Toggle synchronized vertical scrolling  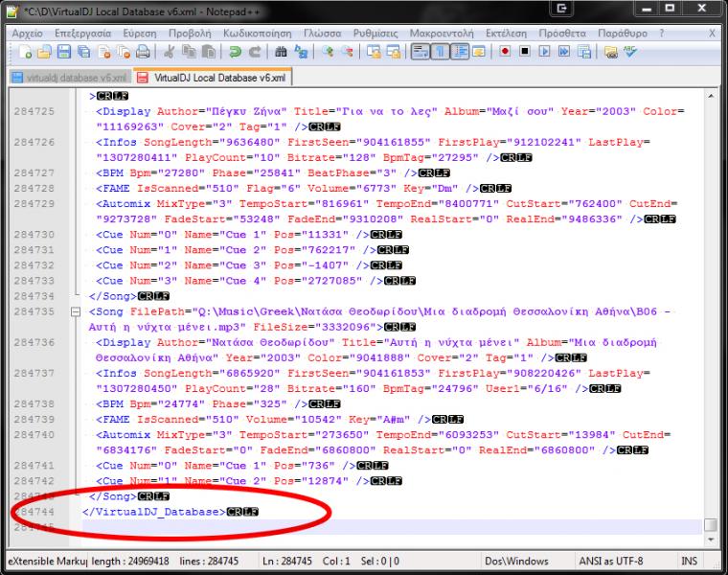coord(374,52)
